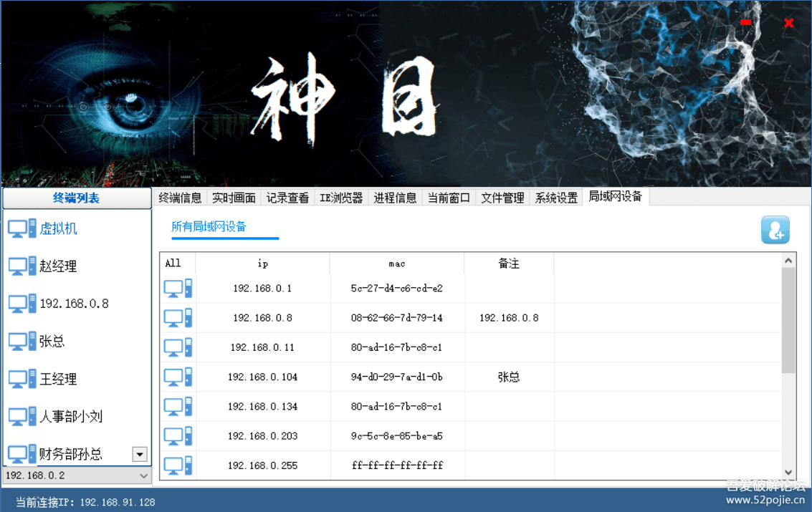Select 张总 computer icon in terminal list

click(22, 341)
